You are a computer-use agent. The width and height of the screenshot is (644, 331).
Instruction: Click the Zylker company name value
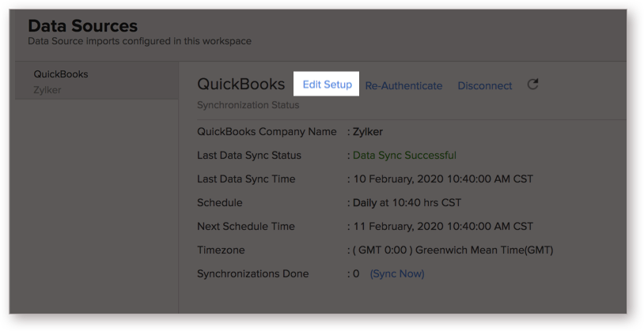(368, 132)
